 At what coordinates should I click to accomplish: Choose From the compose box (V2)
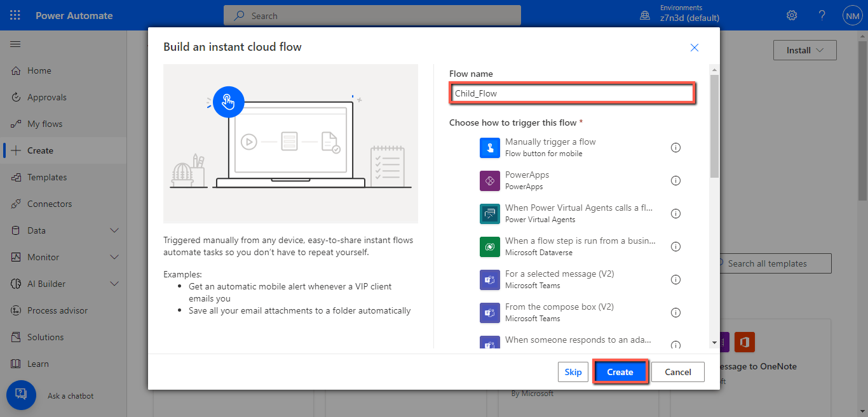(x=580, y=312)
